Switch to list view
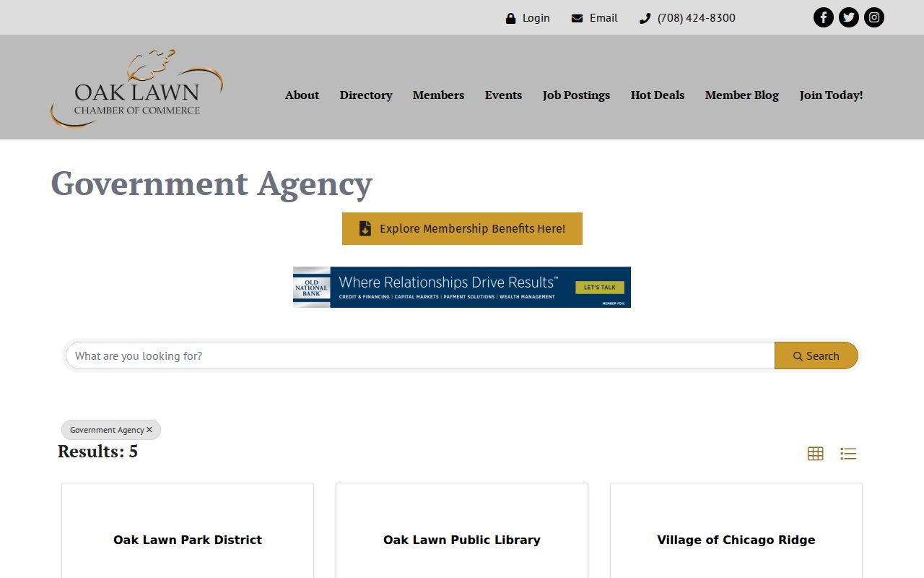This screenshot has width=924, height=578. [x=848, y=454]
